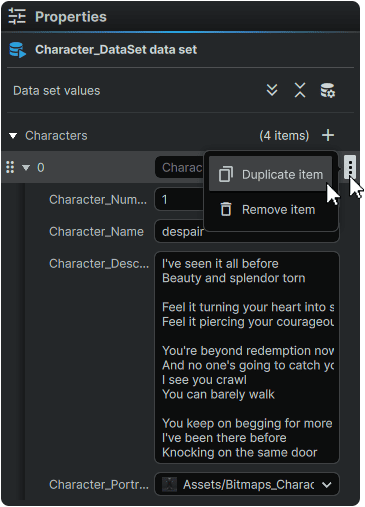Viewport: 365px width, 507px height.
Task: Expand all data set values
Action: click(x=272, y=90)
